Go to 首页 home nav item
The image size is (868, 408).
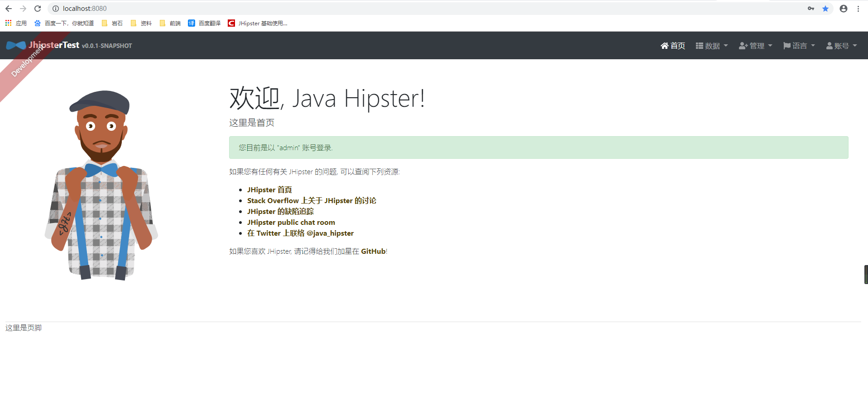[x=673, y=46]
